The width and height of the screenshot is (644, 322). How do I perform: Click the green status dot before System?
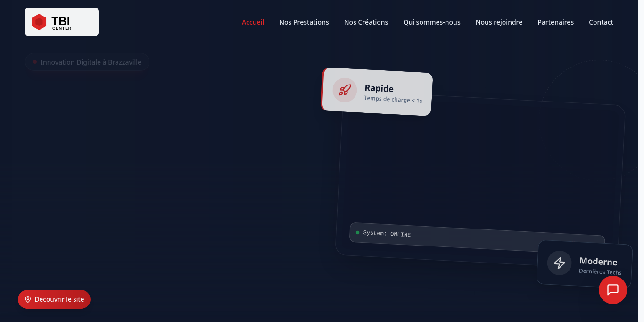point(357,232)
